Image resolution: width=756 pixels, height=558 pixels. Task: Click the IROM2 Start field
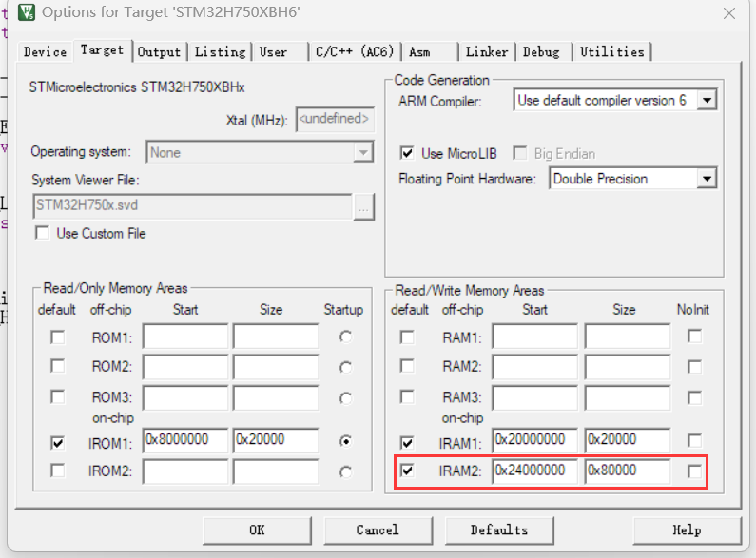coord(185,471)
